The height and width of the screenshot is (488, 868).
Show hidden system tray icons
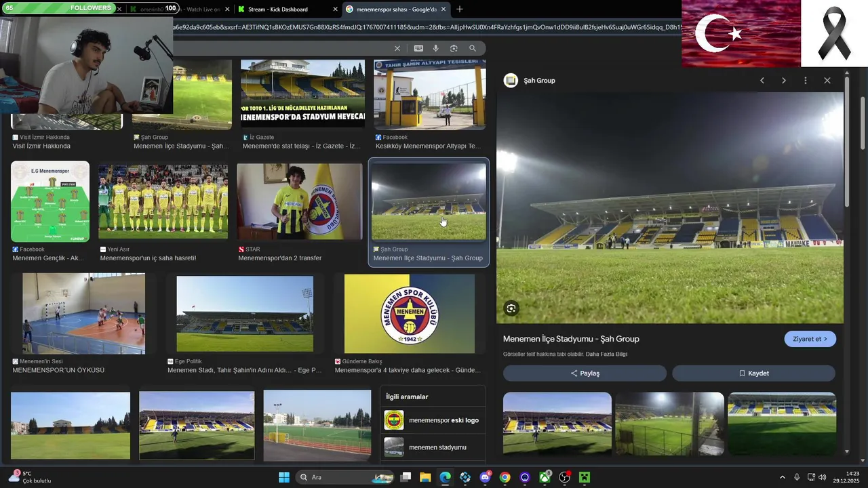(782, 477)
